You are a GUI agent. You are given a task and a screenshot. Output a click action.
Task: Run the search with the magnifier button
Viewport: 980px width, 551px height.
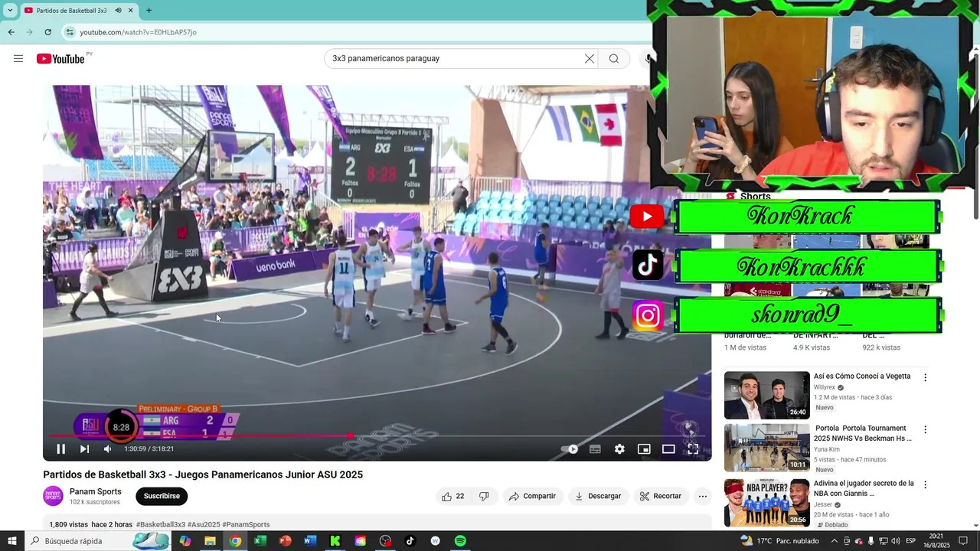click(614, 59)
